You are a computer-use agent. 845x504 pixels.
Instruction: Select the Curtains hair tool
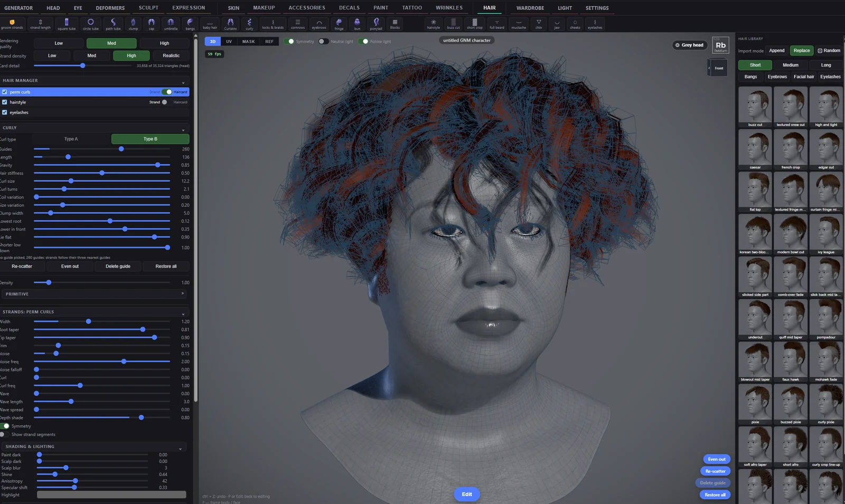[230, 24]
